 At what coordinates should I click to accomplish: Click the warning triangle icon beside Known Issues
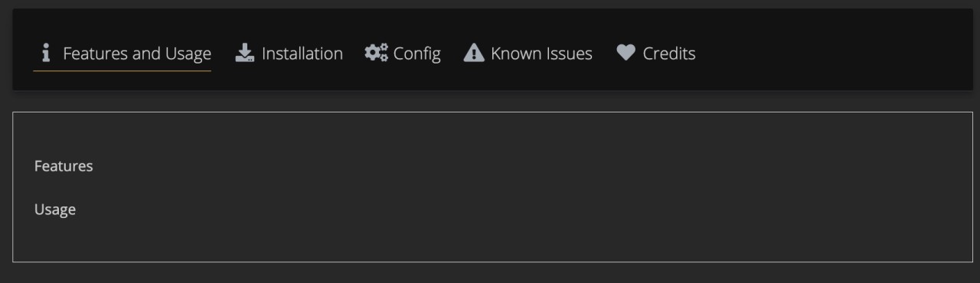[x=474, y=53]
